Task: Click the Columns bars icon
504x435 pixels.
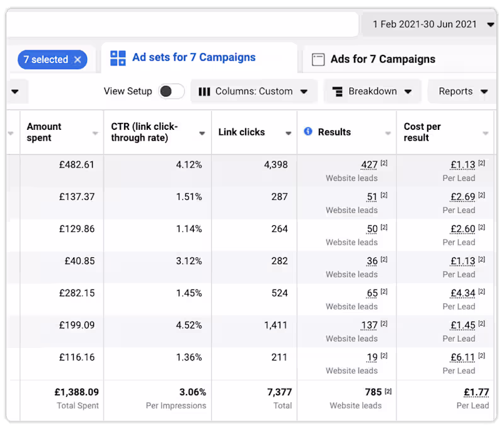Action: pos(204,91)
